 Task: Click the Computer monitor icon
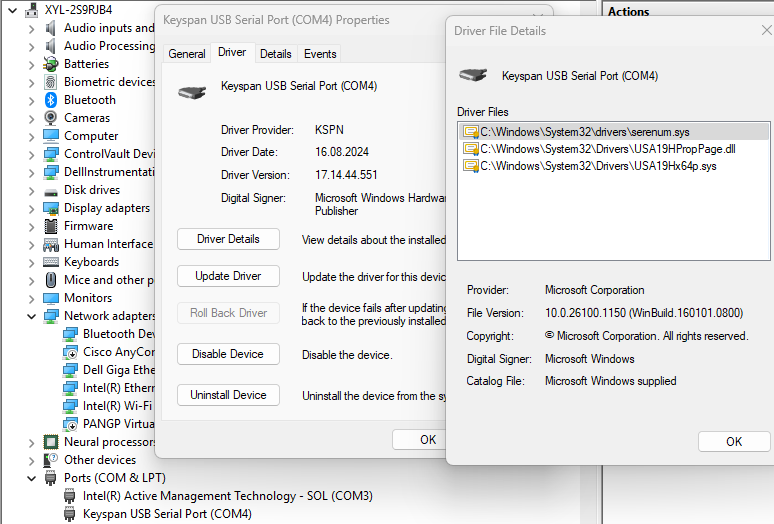click(x=50, y=136)
